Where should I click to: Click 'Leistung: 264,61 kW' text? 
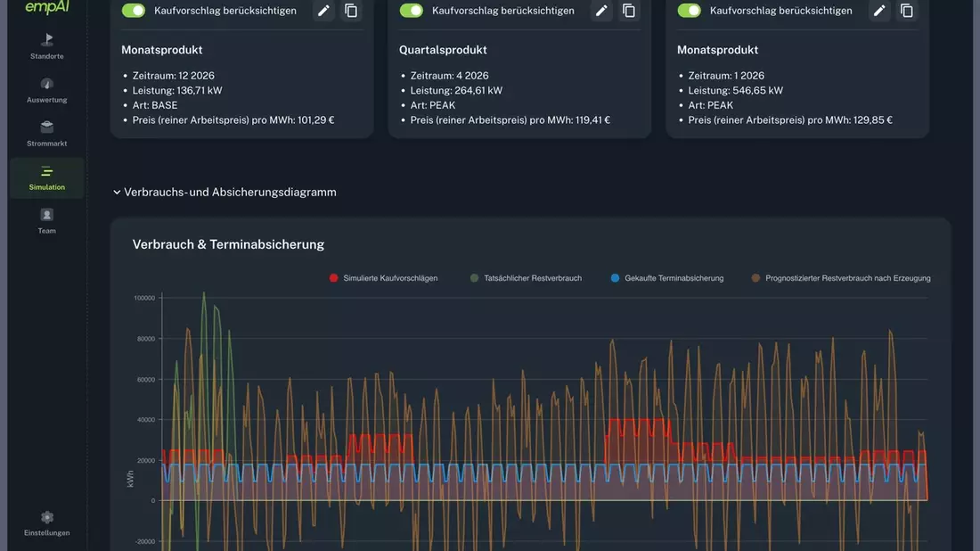click(x=456, y=90)
